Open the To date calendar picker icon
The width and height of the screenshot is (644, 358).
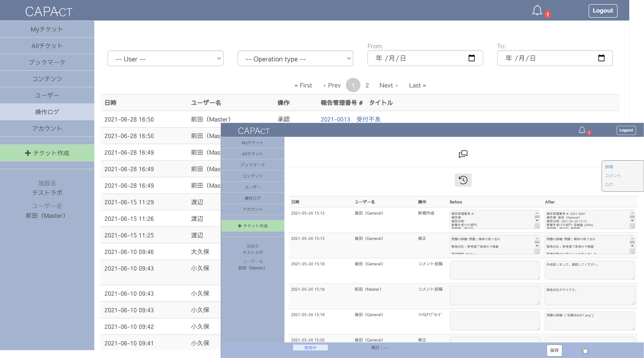(601, 58)
